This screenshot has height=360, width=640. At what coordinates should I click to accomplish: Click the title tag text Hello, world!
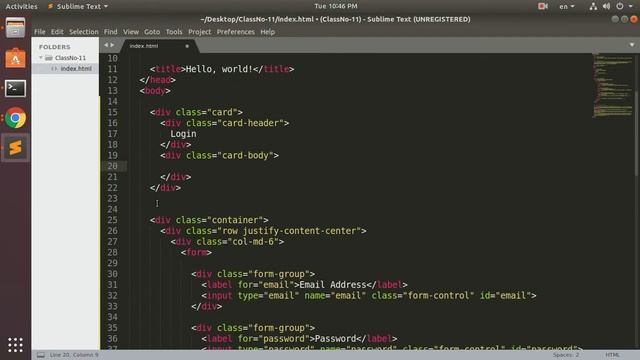tap(219, 69)
